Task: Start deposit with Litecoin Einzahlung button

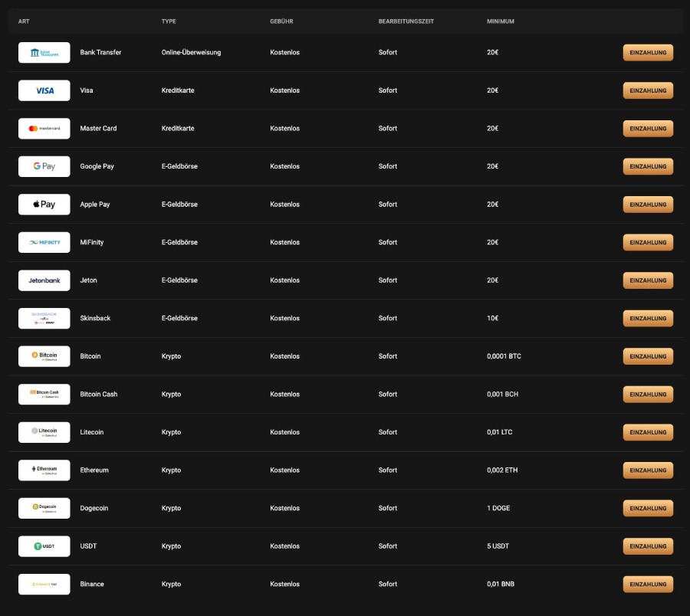Action: [x=648, y=432]
